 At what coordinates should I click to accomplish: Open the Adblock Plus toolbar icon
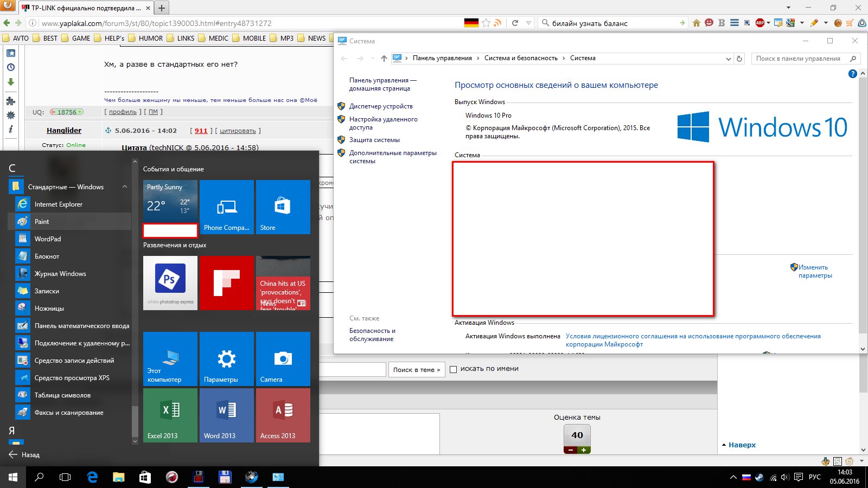tap(759, 23)
